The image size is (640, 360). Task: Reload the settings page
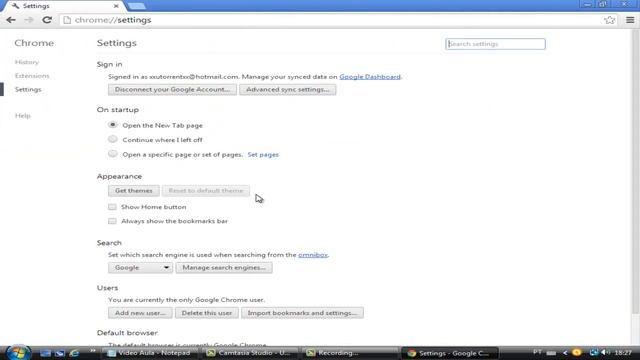pyautogui.click(x=47, y=20)
